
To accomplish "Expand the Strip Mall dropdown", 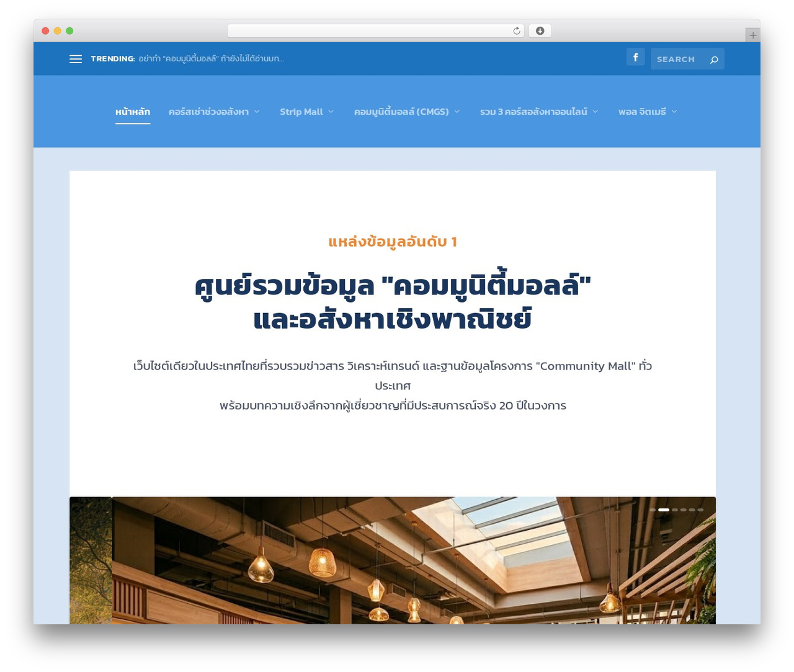I will (x=306, y=112).
